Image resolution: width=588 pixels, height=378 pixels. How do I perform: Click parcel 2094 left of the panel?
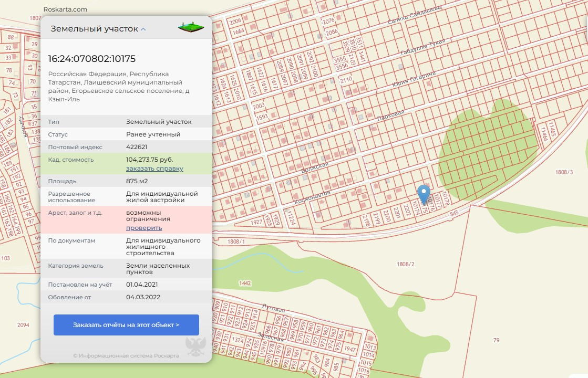click(23, 325)
